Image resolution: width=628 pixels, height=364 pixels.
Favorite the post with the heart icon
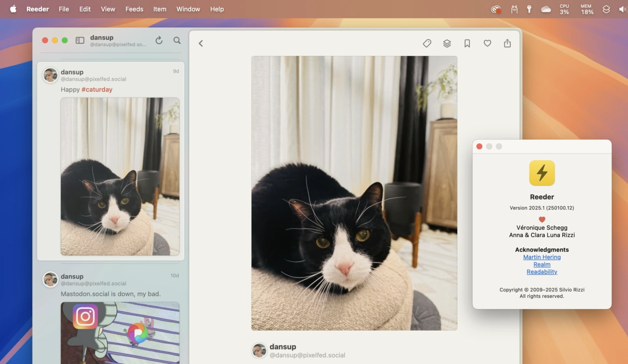[x=487, y=44]
